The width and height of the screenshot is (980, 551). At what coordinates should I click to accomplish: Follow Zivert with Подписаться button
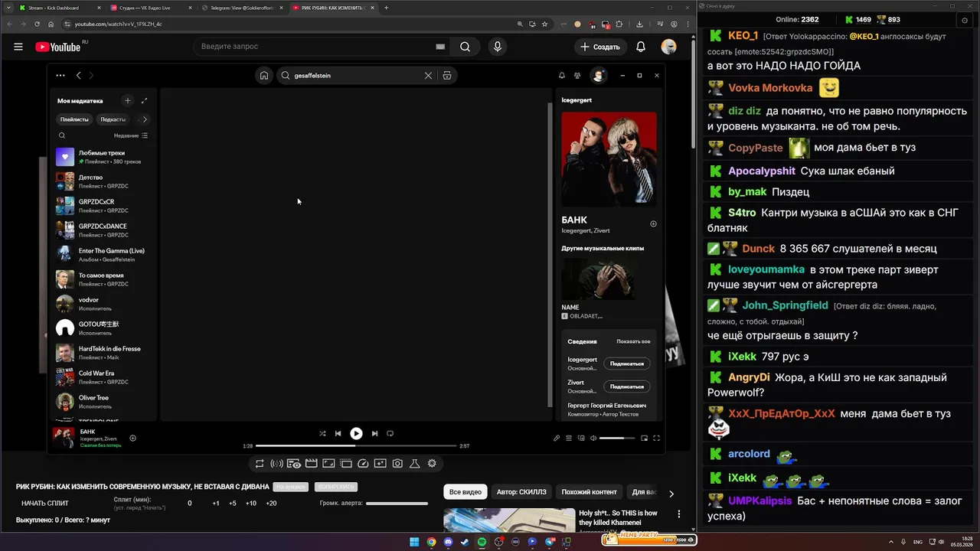[627, 386]
